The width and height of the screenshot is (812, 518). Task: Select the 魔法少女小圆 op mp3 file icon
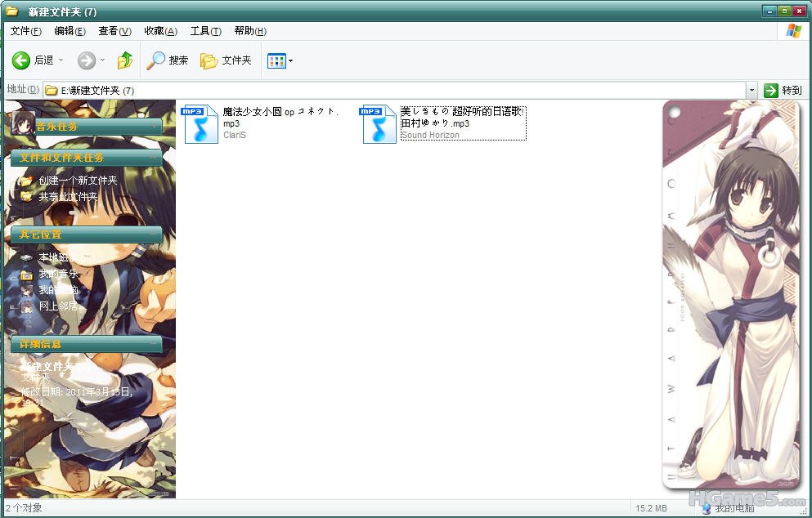[200, 123]
